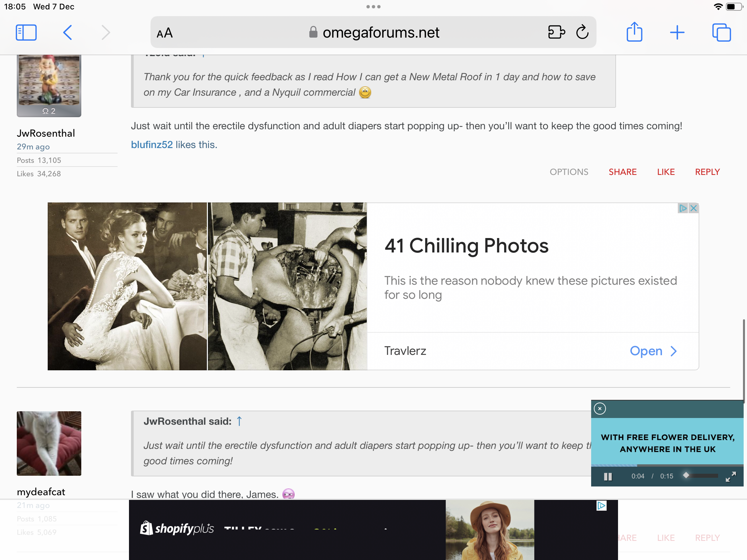Open AA reader and text options

click(165, 33)
